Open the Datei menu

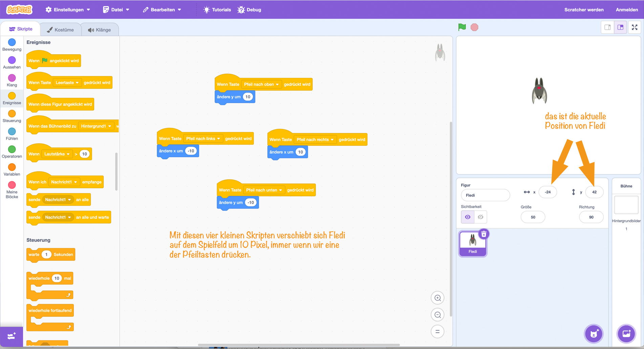coord(116,10)
